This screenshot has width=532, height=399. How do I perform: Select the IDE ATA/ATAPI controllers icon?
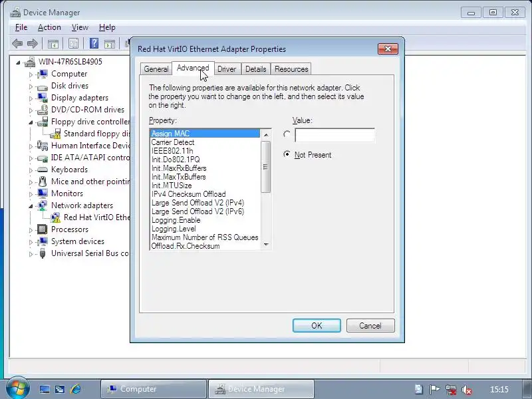pos(43,158)
